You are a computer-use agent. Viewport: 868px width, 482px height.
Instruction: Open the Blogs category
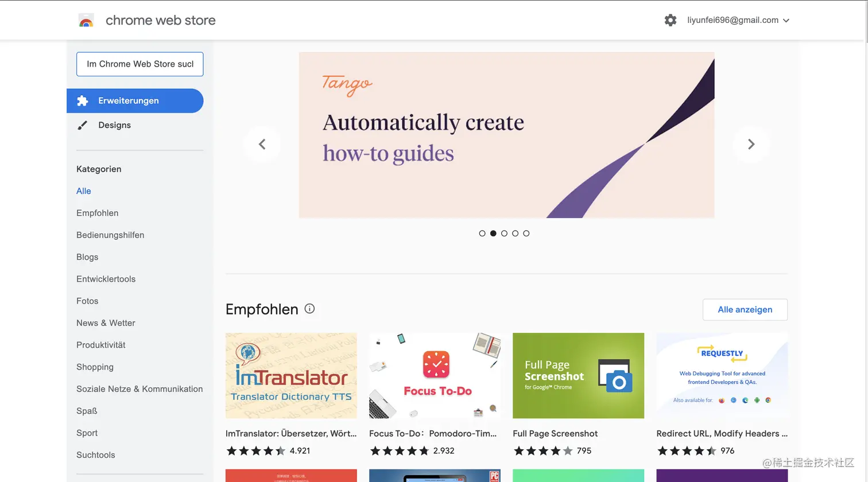point(87,257)
